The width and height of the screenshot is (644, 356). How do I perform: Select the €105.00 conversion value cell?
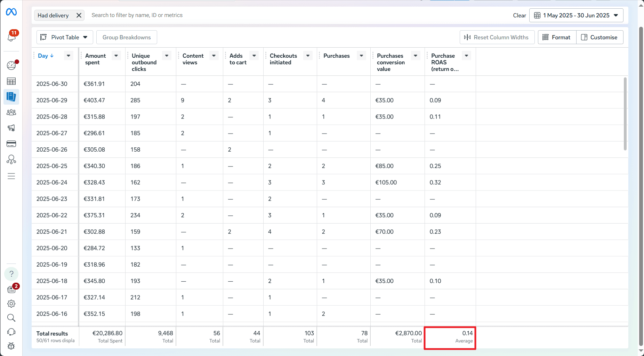click(386, 182)
